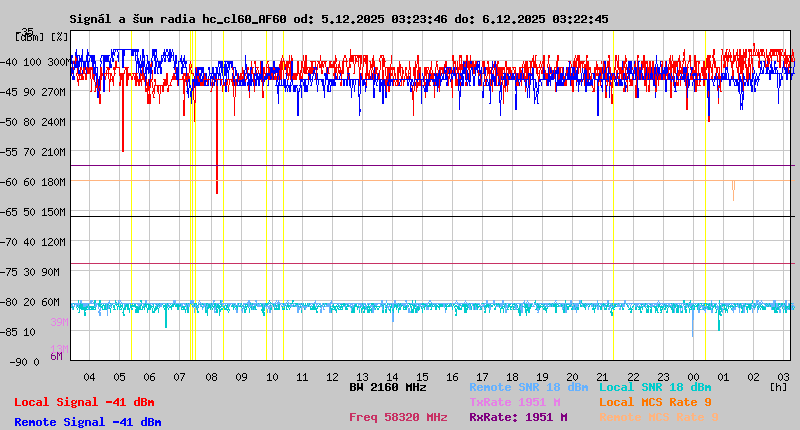This screenshot has width=800, height=430.
Task: Click the faded Remote MCS Rate legend
Action: coord(658,417)
